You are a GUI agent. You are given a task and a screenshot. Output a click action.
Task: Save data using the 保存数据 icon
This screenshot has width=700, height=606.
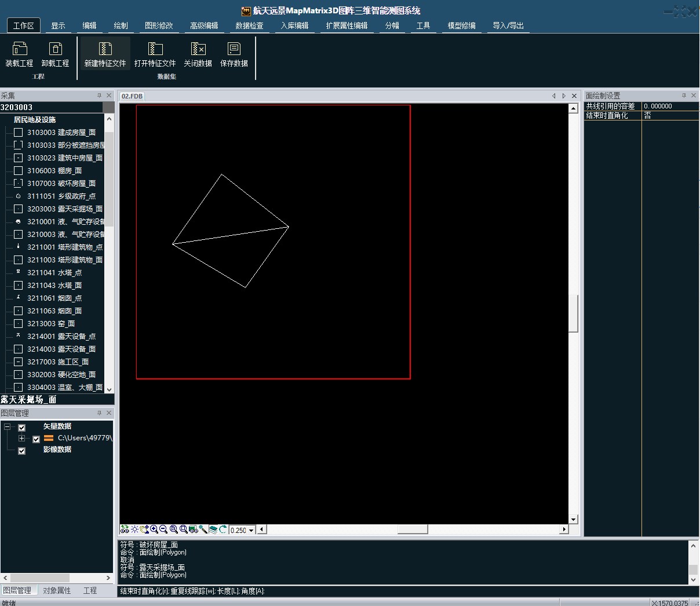[x=234, y=50]
